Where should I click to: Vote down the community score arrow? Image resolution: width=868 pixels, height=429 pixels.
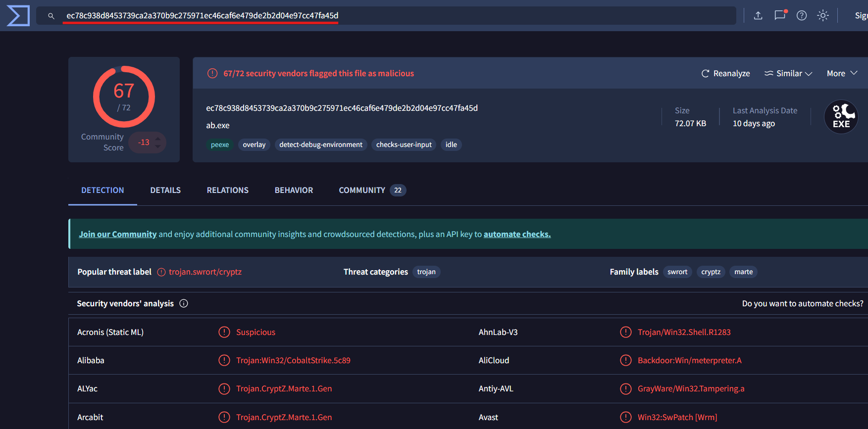(x=158, y=146)
